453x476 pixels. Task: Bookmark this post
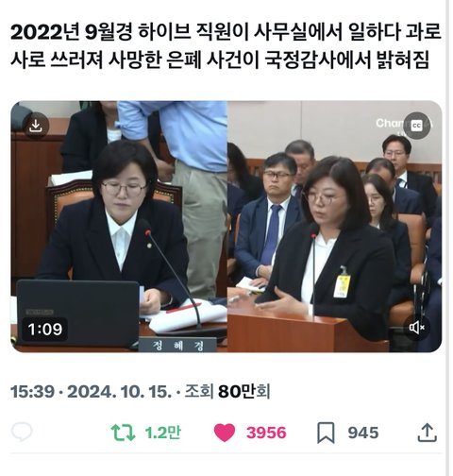pyautogui.click(x=326, y=433)
